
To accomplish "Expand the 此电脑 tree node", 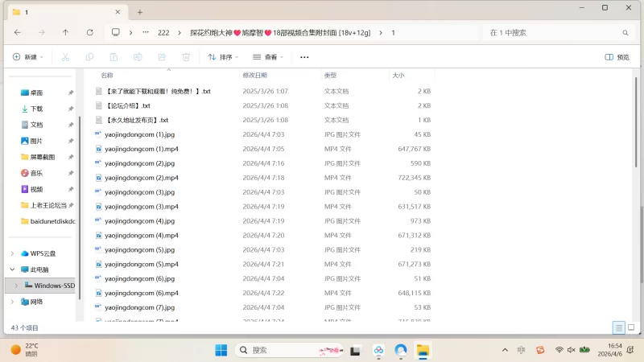I will pos(12,269).
